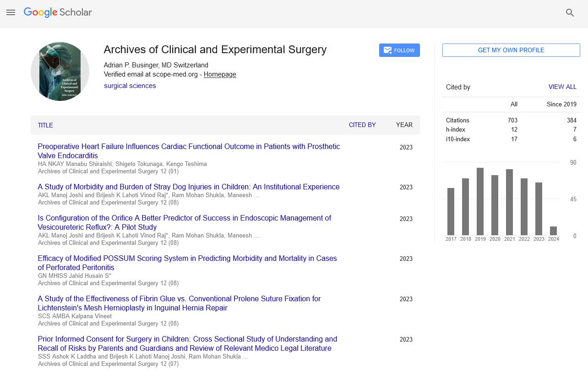
Task: Open Prior Informed Consent for Surgery article
Action: tap(187, 343)
